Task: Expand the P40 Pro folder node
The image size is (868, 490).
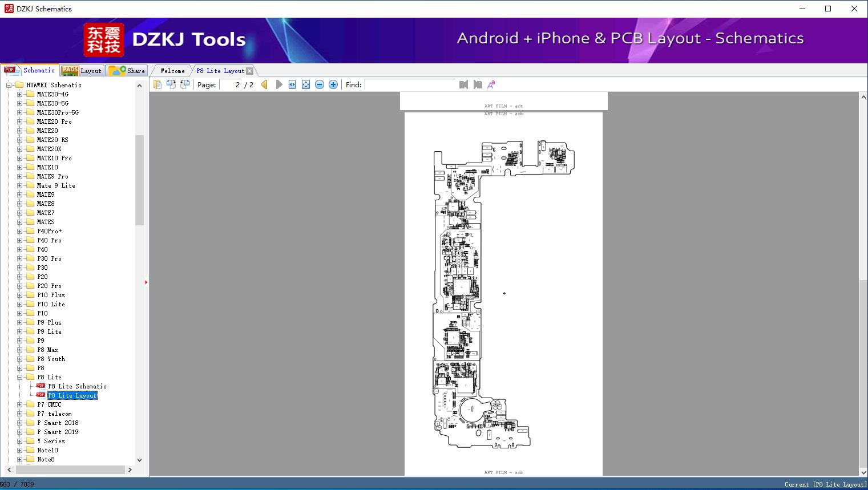Action: (20, 240)
